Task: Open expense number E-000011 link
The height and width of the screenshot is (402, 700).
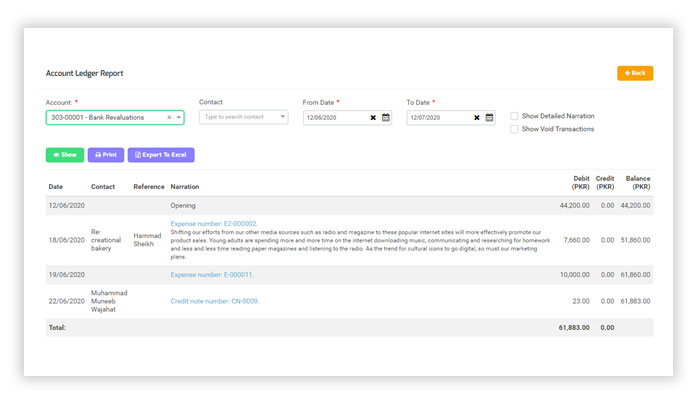Action: point(212,274)
